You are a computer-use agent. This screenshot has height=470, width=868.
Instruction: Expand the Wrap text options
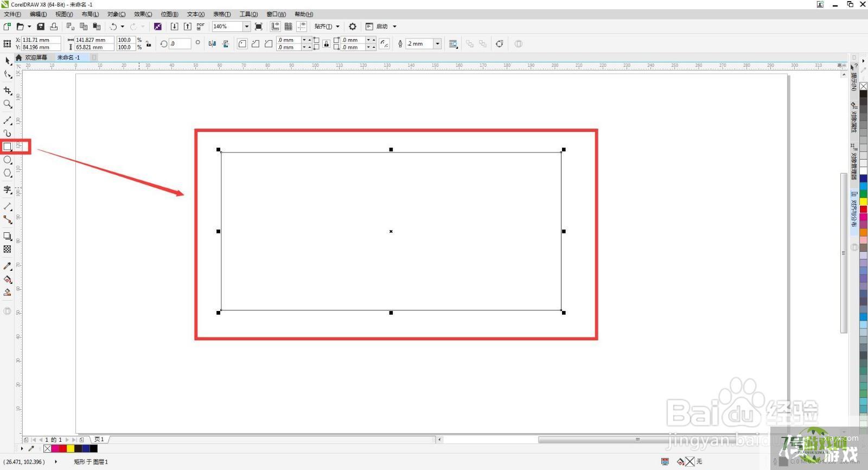click(454, 44)
